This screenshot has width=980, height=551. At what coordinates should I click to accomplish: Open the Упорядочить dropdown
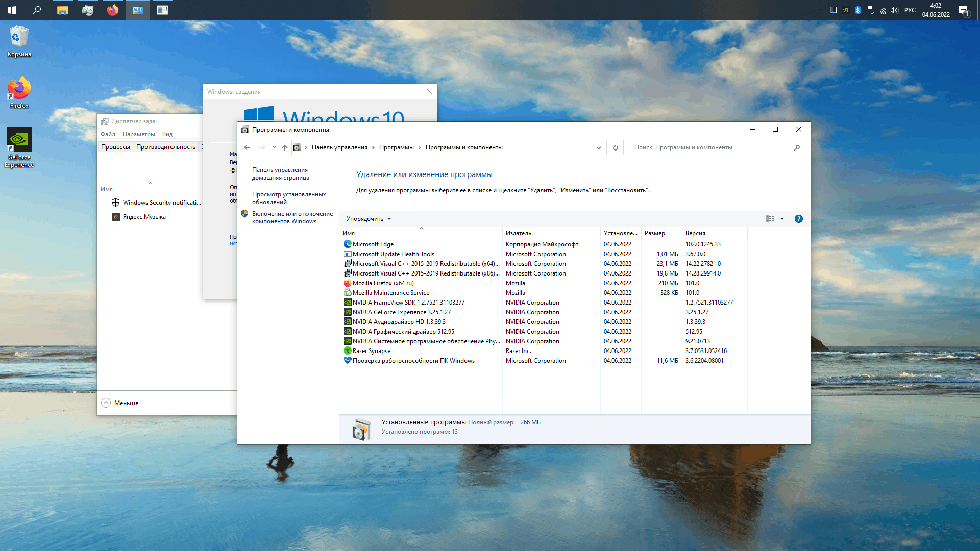(369, 219)
